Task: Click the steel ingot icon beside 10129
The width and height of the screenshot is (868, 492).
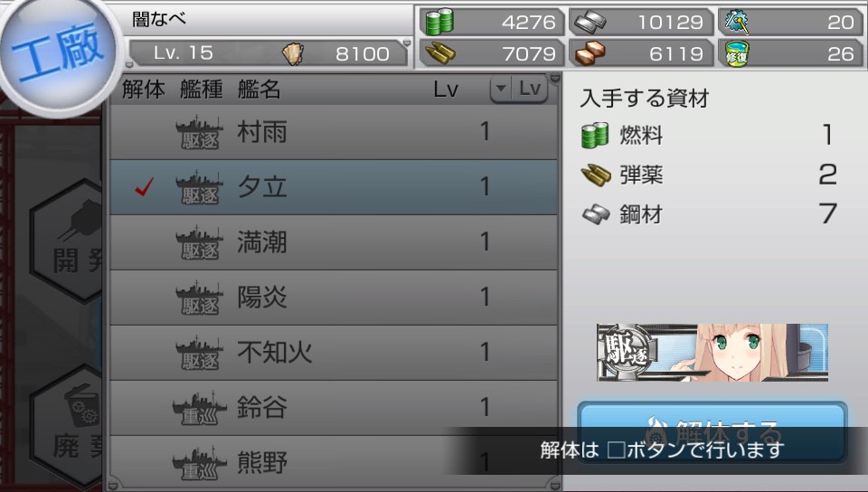Action: tap(590, 22)
